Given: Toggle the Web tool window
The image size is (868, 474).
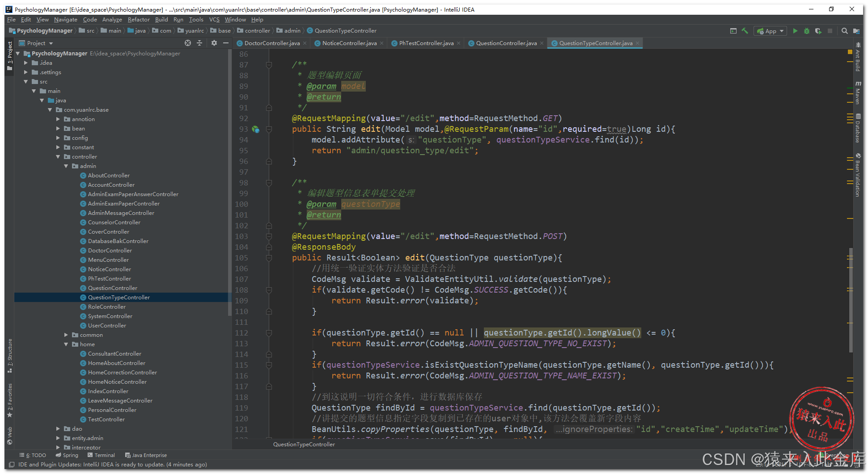Looking at the screenshot, I should coord(9,436).
